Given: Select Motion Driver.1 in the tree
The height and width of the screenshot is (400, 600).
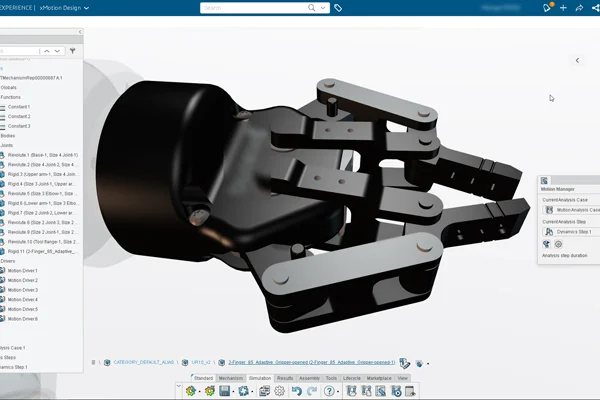Looking at the screenshot, I should pyautogui.click(x=22, y=271).
